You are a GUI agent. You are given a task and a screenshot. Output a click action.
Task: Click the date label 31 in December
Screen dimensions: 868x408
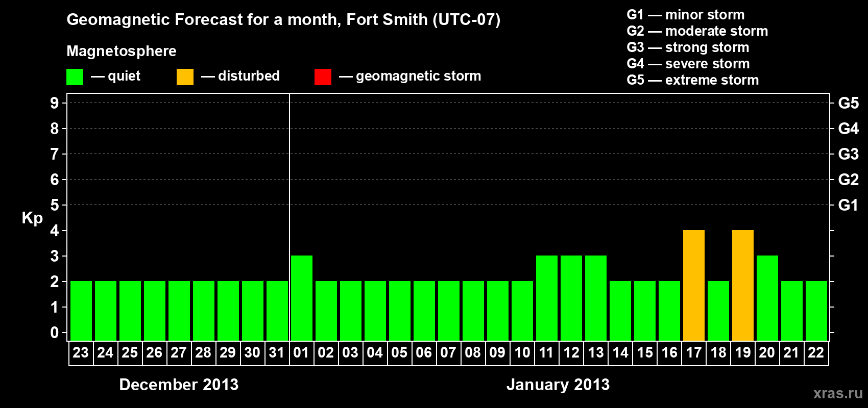(x=277, y=352)
